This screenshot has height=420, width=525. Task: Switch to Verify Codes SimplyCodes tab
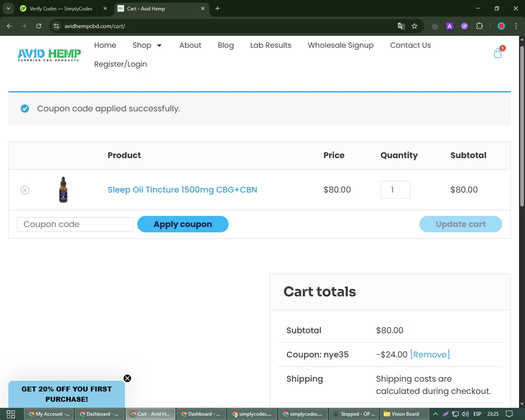point(61,8)
